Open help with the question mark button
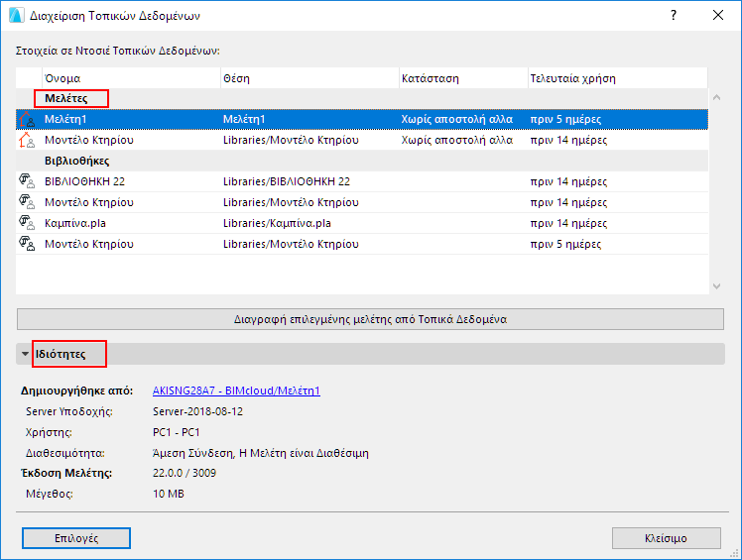Viewport: 742px width, 560px height. pos(674,15)
